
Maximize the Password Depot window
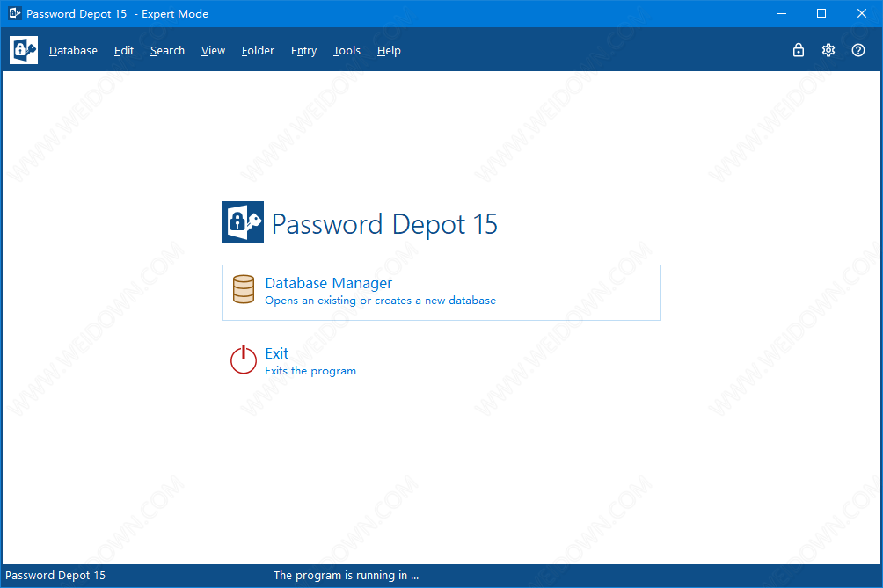point(821,13)
